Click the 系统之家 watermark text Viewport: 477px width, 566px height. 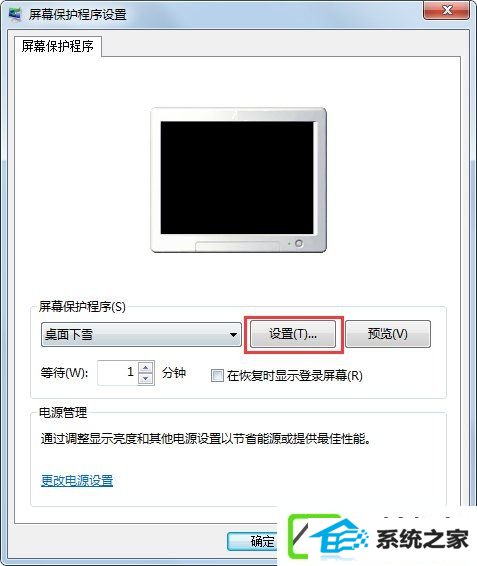(422, 539)
